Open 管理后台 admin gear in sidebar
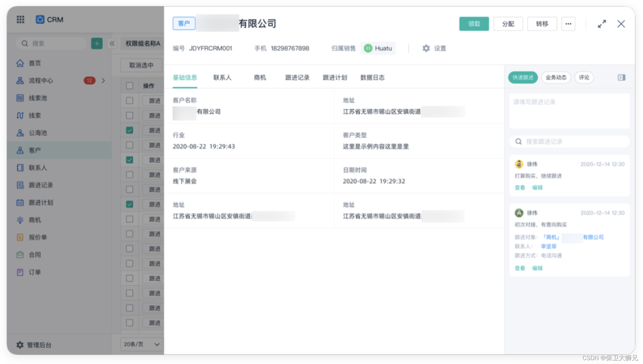Screen dimensions: 643x364 (x=20, y=345)
